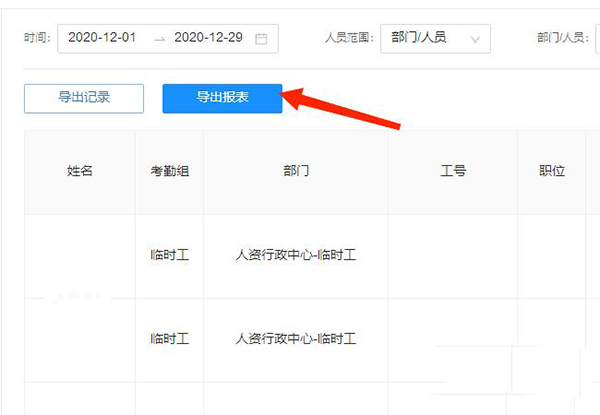Click the 考勤组 column header
Screen dimensions: 600x415
[x=170, y=171]
